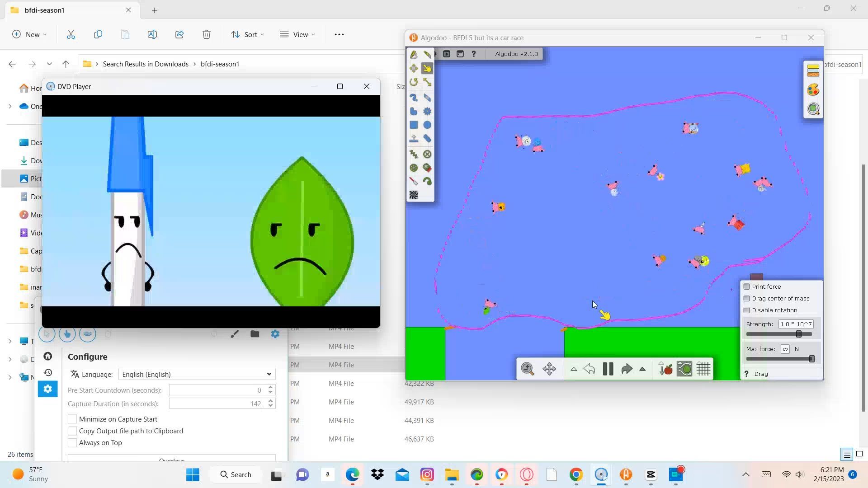Screen dimensions: 868x488
Task: Select the Thruster tool in Algodoo
Action: (x=427, y=168)
